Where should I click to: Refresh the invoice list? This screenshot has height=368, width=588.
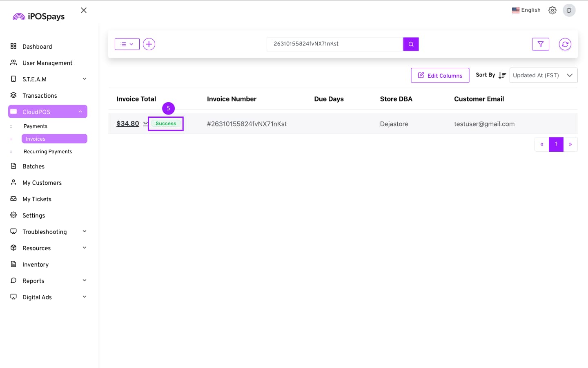click(565, 44)
